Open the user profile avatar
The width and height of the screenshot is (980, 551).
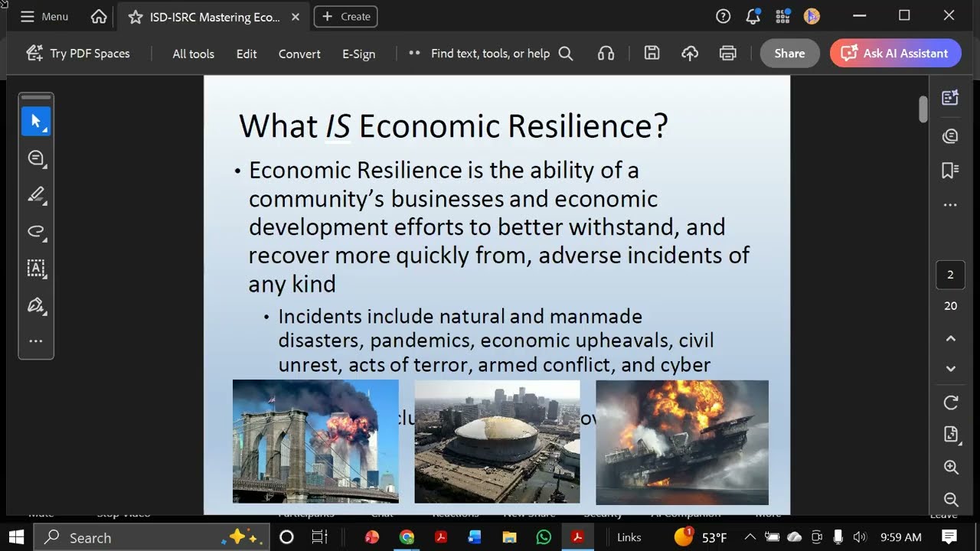(812, 16)
